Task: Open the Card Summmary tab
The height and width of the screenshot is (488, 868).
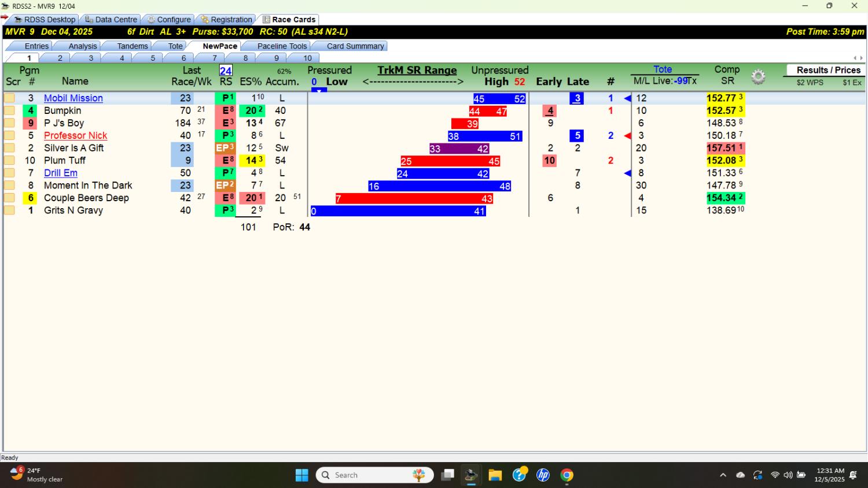Action: pos(355,46)
